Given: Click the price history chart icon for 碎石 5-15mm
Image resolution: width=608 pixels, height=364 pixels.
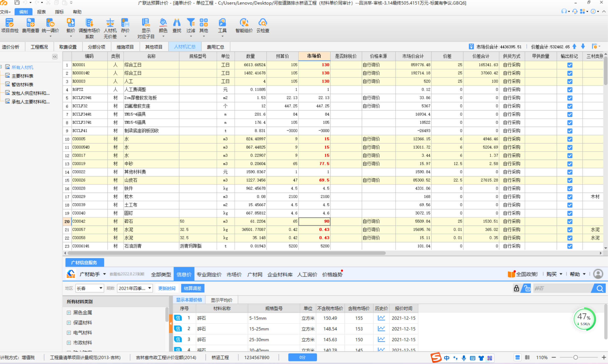Looking at the screenshot, I should click(381, 318).
